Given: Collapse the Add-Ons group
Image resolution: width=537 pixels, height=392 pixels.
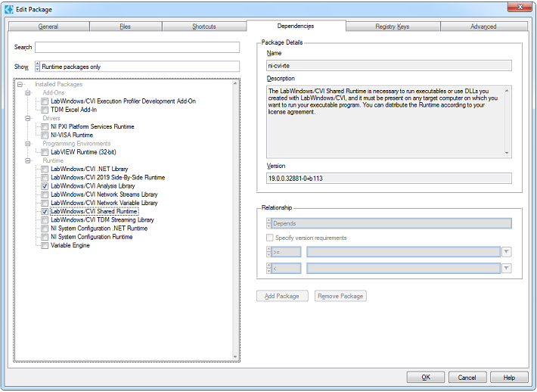Looking at the screenshot, I should [x=28, y=93].
